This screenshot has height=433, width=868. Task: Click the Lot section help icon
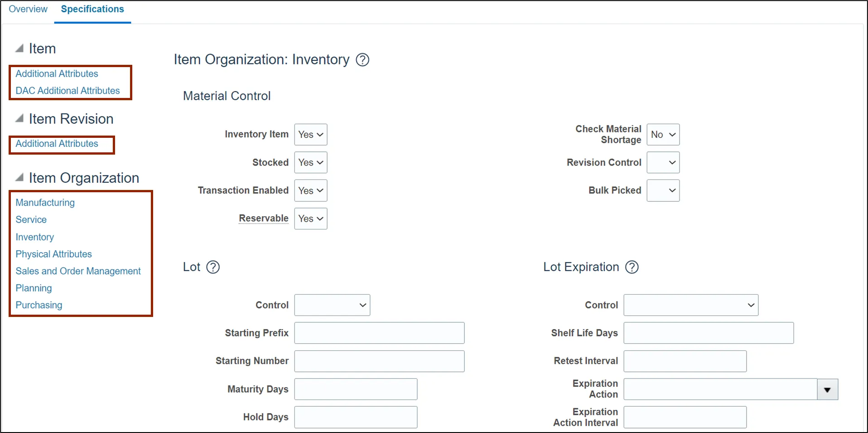click(213, 267)
